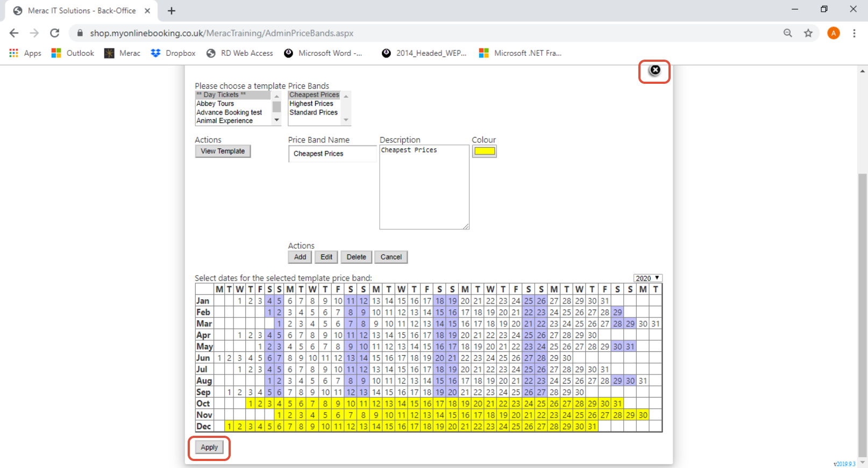Screen dimensions: 868x468
Task: Toggle December 31 date cell
Action: (x=592, y=427)
